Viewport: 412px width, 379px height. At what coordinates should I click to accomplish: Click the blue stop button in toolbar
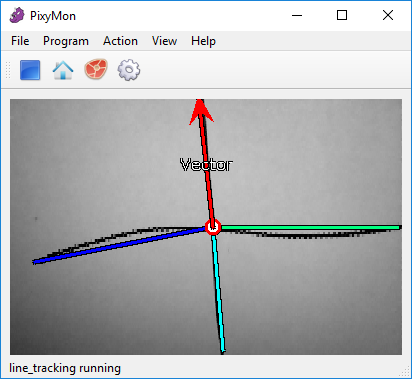pyautogui.click(x=30, y=70)
